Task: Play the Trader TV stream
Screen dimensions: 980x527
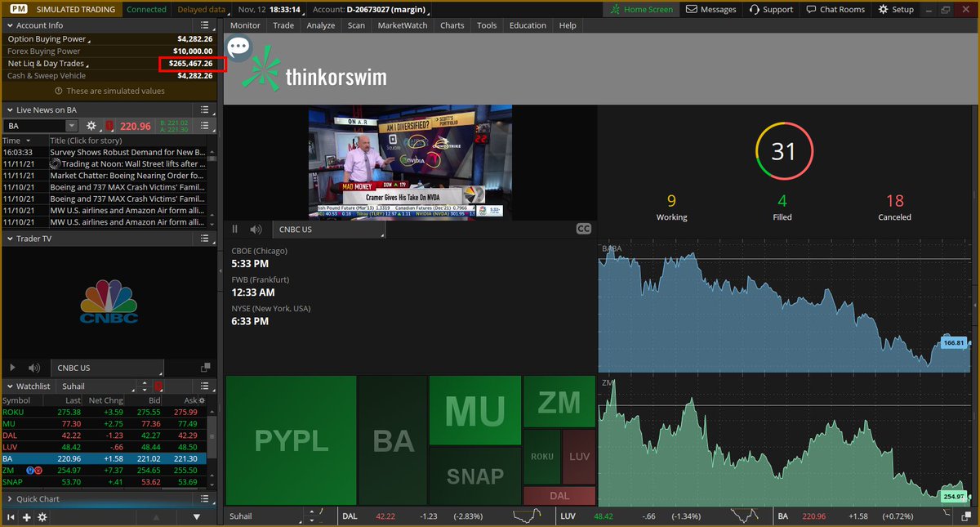Action: (12, 368)
